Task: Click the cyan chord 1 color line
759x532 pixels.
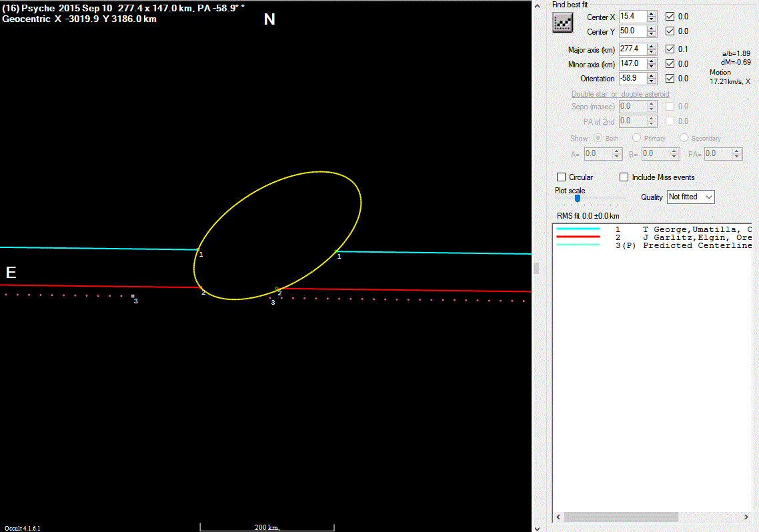Action: pyautogui.click(x=578, y=229)
